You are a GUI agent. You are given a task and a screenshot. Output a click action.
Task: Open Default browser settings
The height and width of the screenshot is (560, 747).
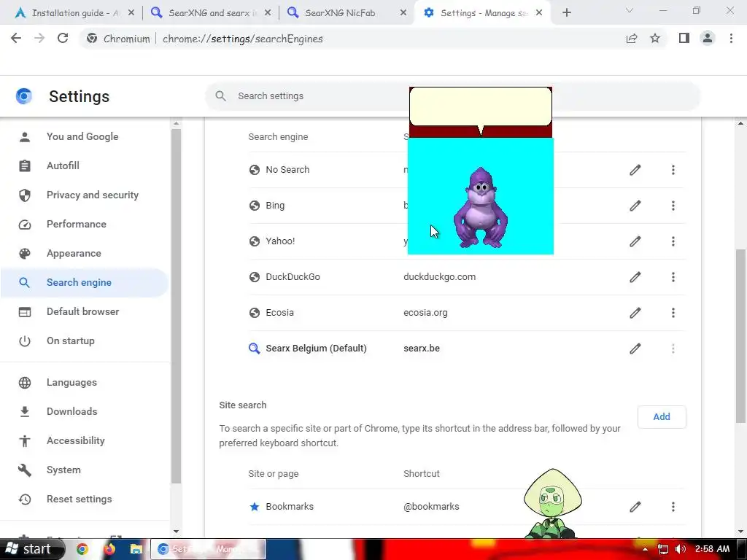84,312
